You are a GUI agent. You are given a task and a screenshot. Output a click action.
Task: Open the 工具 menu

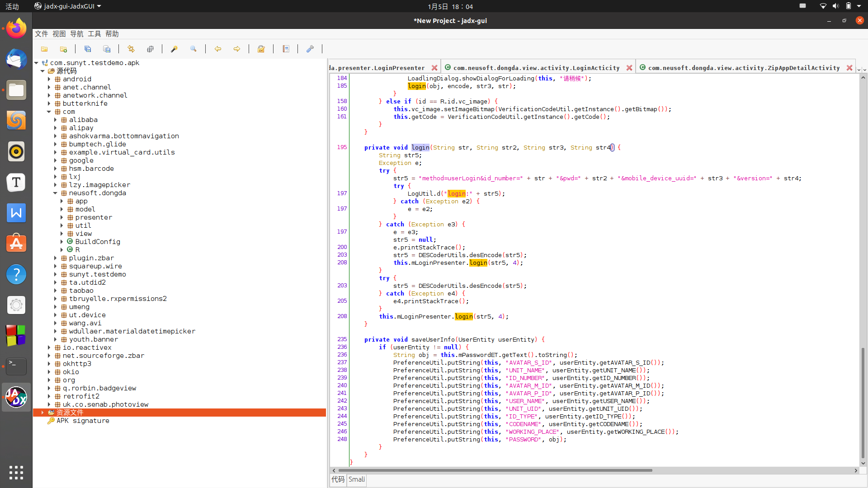[x=94, y=34]
